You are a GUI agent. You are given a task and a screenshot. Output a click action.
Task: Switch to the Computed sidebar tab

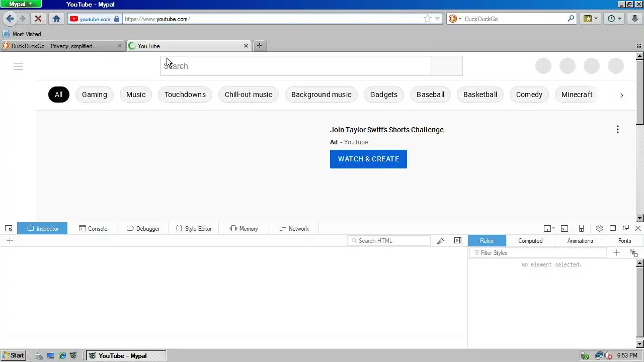(x=530, y=241)
